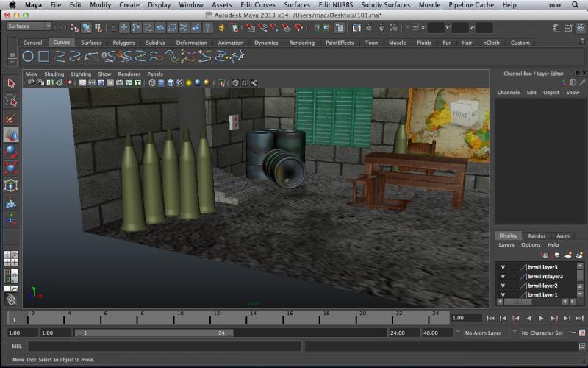Expand the No Character Set dropdown

(x=544, y=333)
